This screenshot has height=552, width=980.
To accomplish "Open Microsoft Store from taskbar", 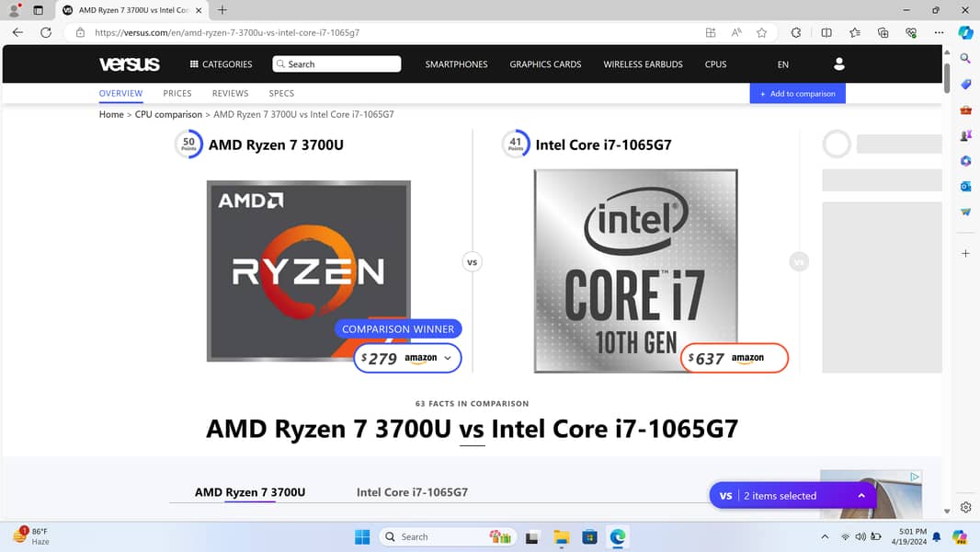I will click(589, 537).
